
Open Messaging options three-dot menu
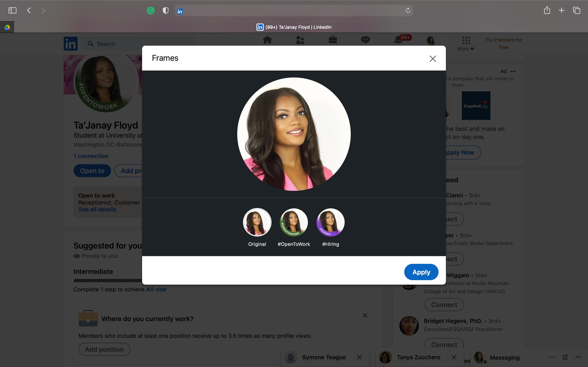click(552, 357)
